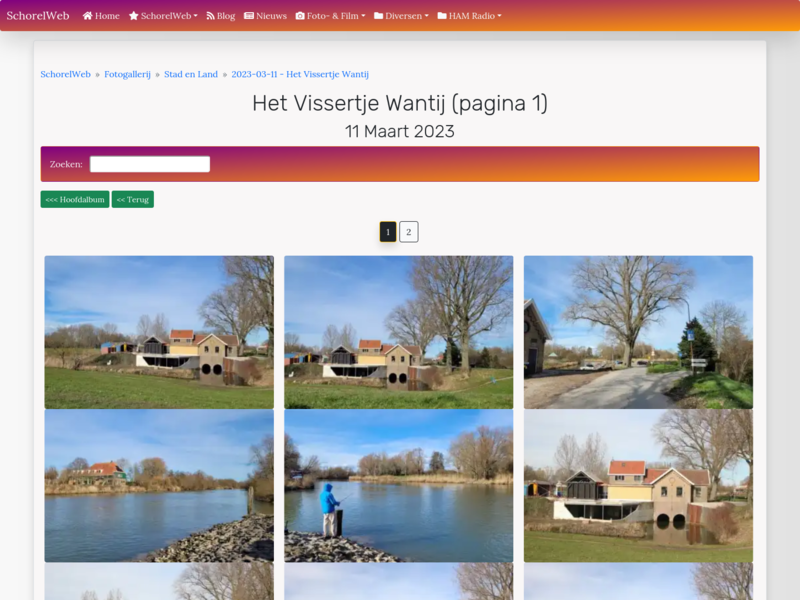Click the newspaper icon beside Nieuws
This screenshot has height=600, width=800.
(x=249, y=16)
